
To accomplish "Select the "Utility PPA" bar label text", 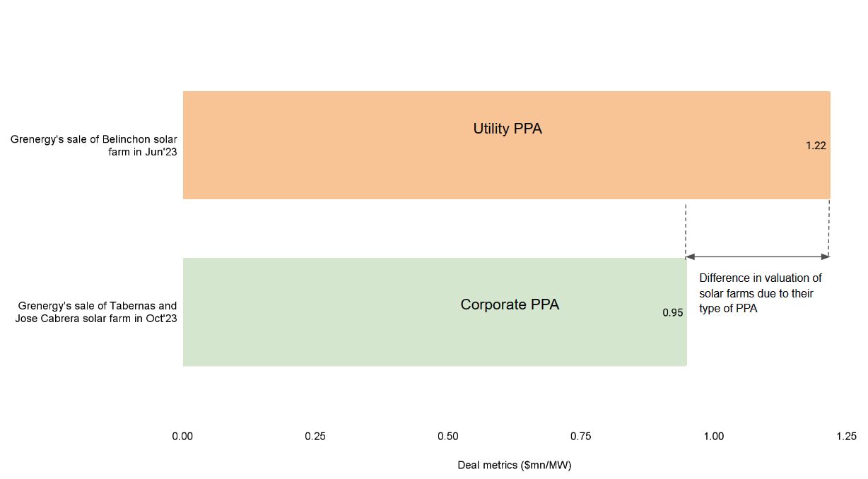I will (508, 129).
